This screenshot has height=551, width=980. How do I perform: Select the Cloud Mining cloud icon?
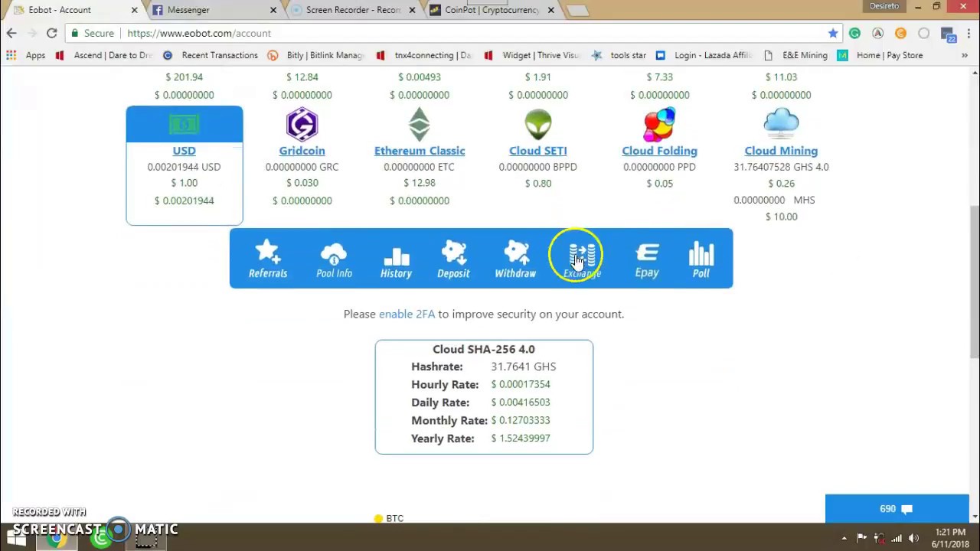tap(781, 124)
